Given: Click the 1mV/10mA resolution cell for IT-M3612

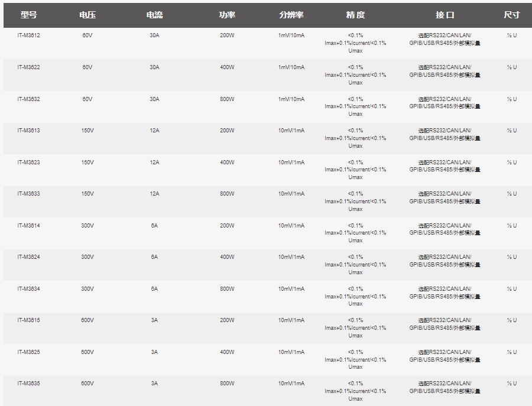Looking at the screenshot, I should pos(291,35).
